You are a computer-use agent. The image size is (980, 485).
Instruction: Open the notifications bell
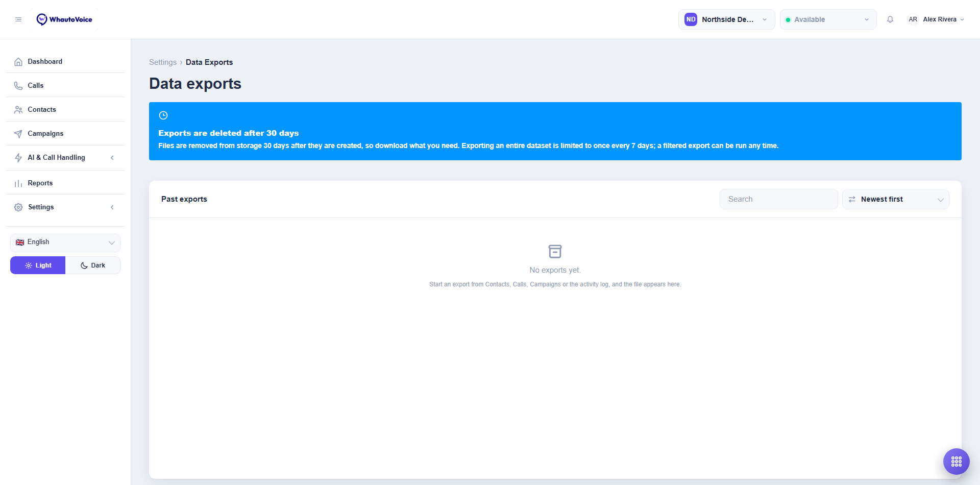890,19
